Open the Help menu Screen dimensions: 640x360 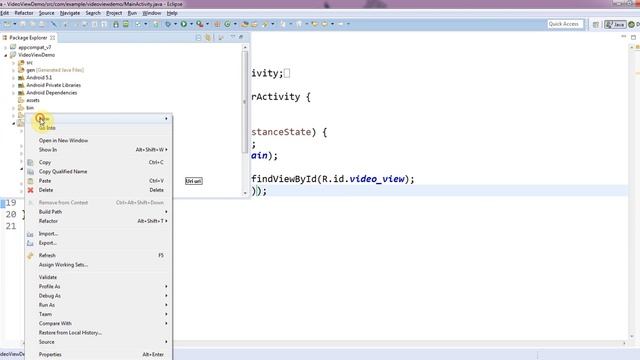tap(172, 13)
